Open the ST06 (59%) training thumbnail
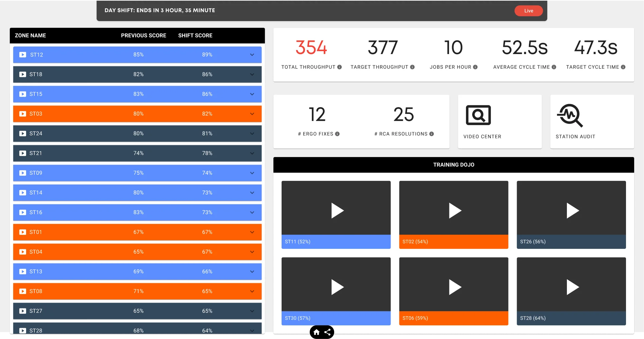This screenshot has width=644, height=339. click(453, 287)
